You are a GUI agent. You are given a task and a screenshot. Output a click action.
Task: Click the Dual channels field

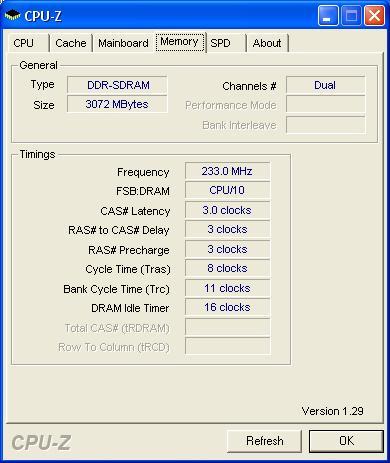pyautogui.click(x=326, y=85)
